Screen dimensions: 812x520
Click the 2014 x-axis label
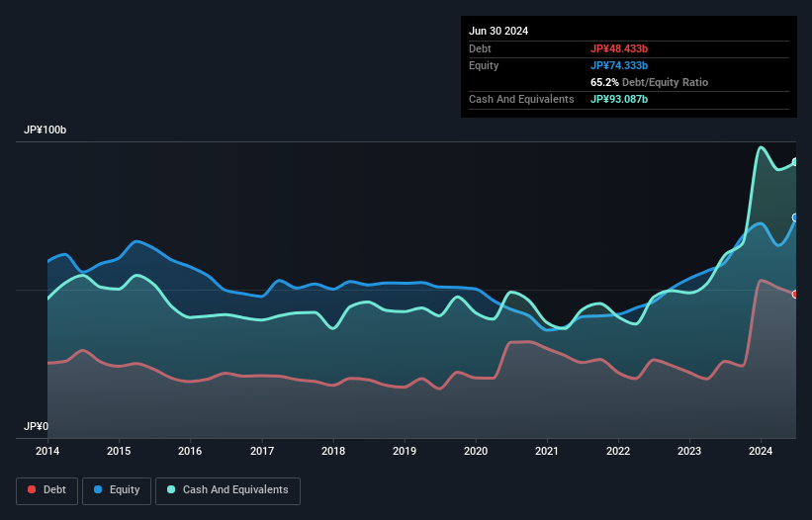pyautogui.click(x=47, y=451)
